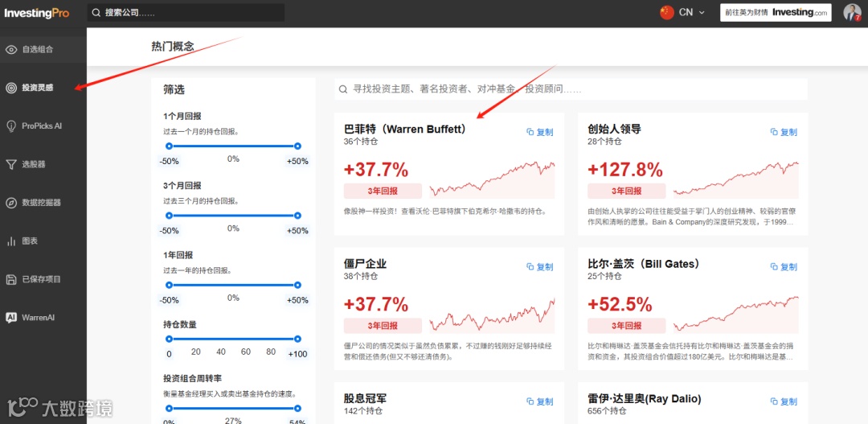Click the 656个持仓 text
The width and height of the screenshot is (868, 424).
point(608,411)
